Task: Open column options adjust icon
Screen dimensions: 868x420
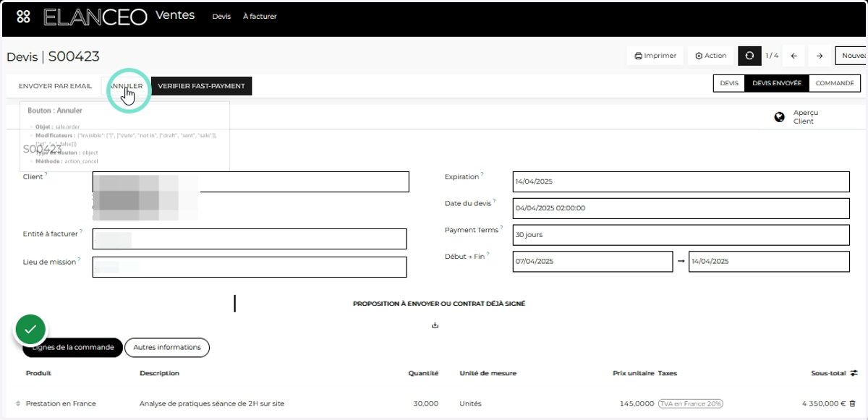Action: 854,373
